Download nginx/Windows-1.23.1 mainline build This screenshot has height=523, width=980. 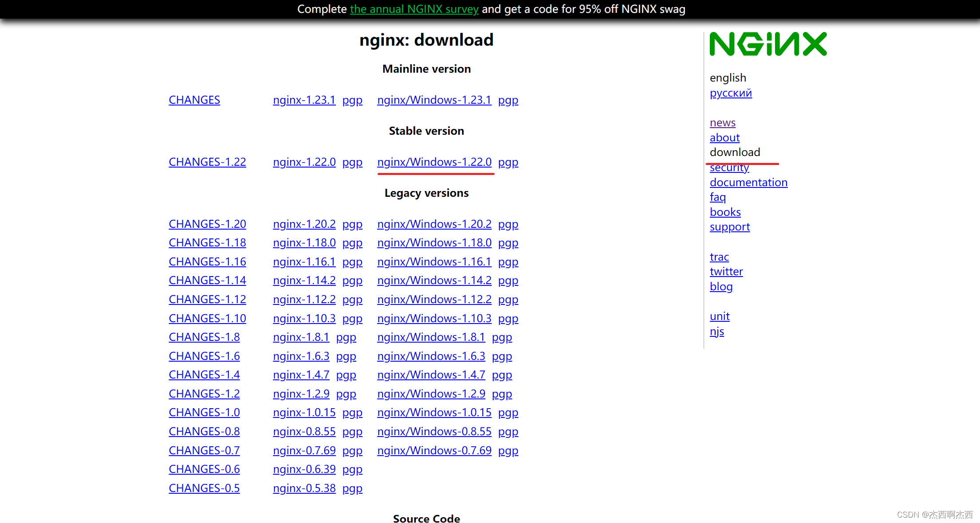pyautogui.click(x=434, y=100)
